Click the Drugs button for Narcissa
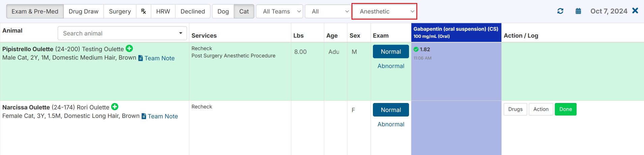 pyautogui.click(x=515, y=109)
